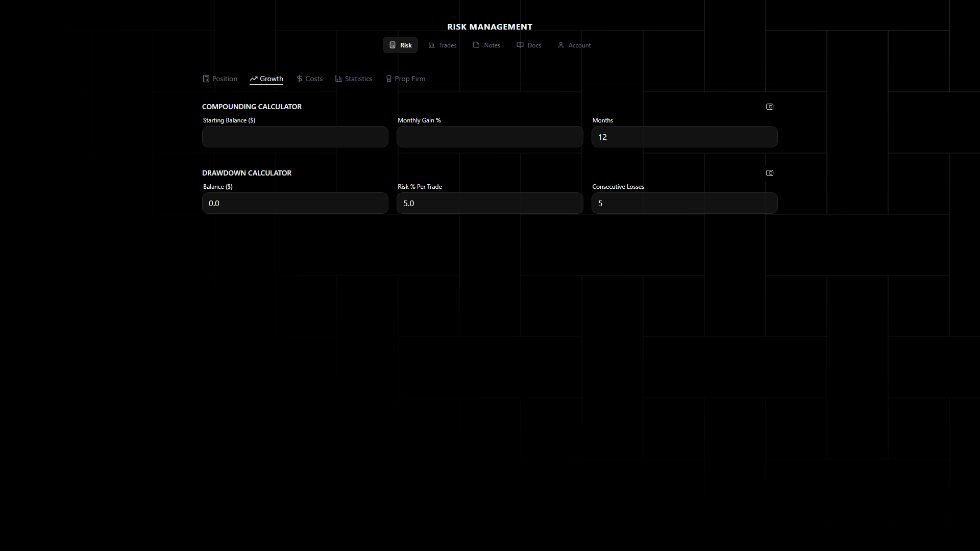This screenshot has width=980, height=551.
Task: Click the Trades bar chart icon
Action: pos(432,45)
